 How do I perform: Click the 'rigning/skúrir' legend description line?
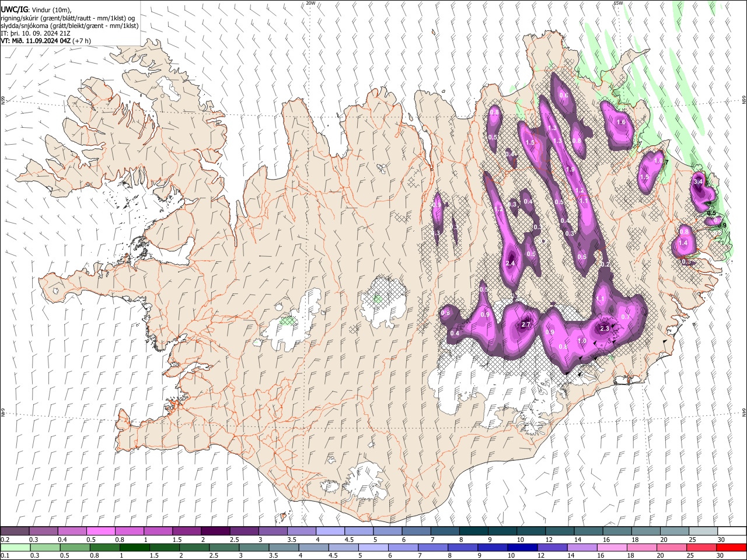(68, 18)
